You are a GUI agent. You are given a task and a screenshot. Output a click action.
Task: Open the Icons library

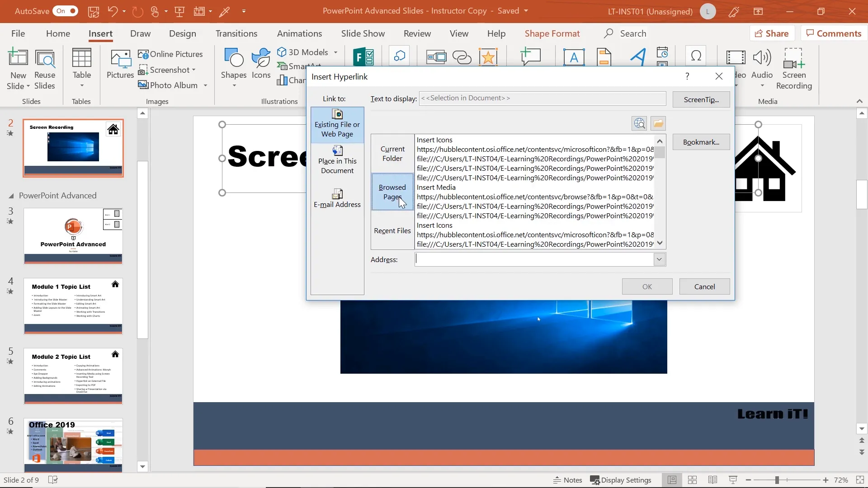[261, 64]
